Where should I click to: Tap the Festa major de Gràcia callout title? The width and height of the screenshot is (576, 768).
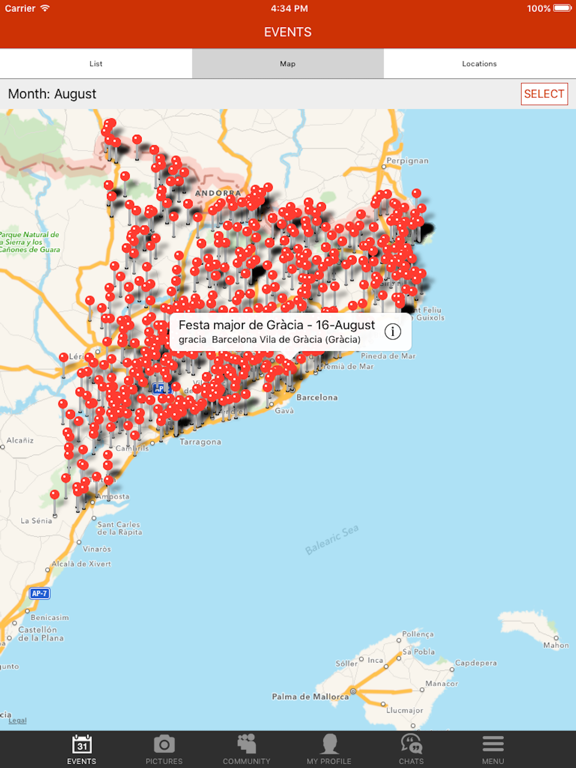(277, 325)
